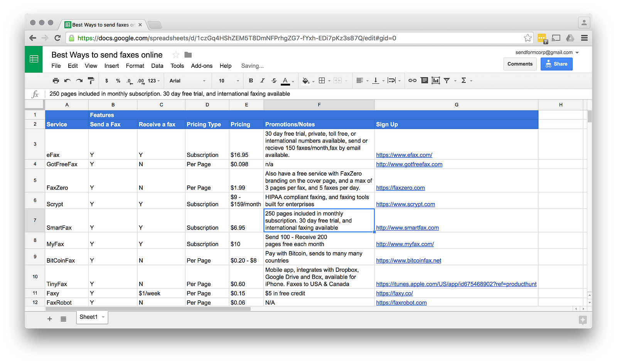The height and width of the screenshot is (364, 617).
Task: Open the View menu
Action: pyautogui.click(x=91, y=66)
